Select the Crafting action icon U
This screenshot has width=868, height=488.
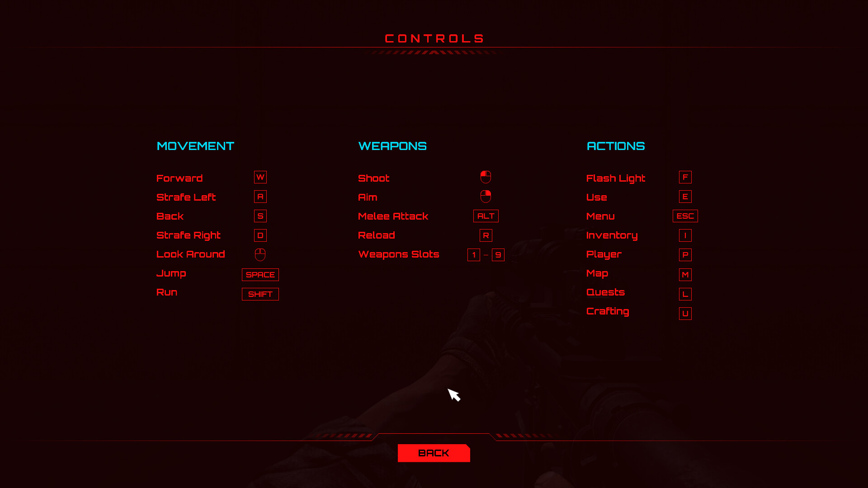(685, 314)
